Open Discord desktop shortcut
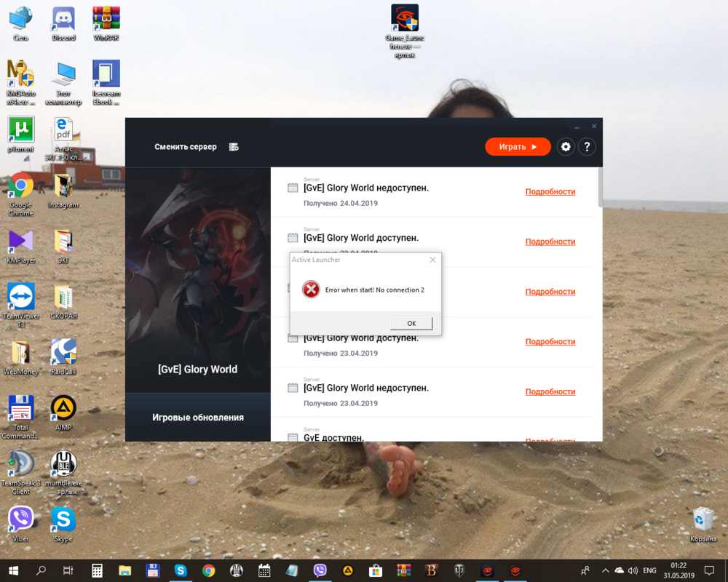 pyautogui.click(x=64, y=20)
